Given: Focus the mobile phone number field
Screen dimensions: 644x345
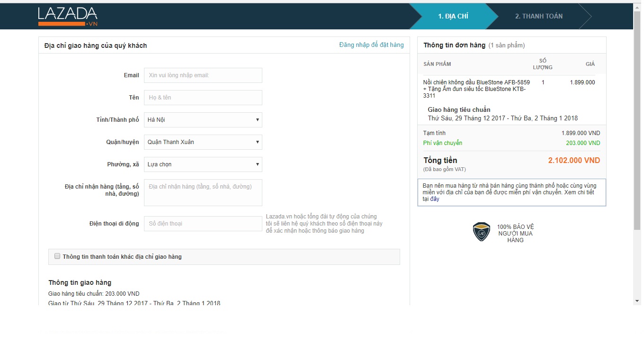Looking at the screenshot, I should 203,224.
